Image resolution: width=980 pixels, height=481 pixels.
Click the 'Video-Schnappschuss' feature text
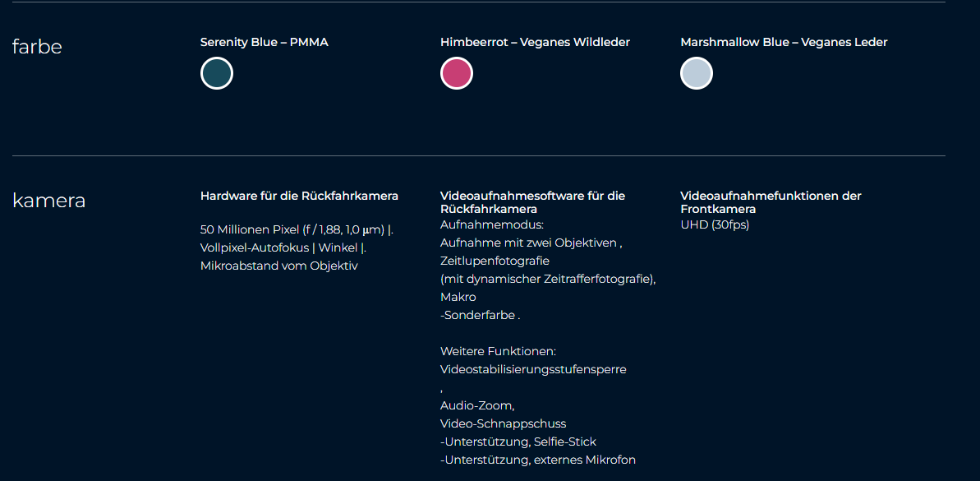[503, 423]
